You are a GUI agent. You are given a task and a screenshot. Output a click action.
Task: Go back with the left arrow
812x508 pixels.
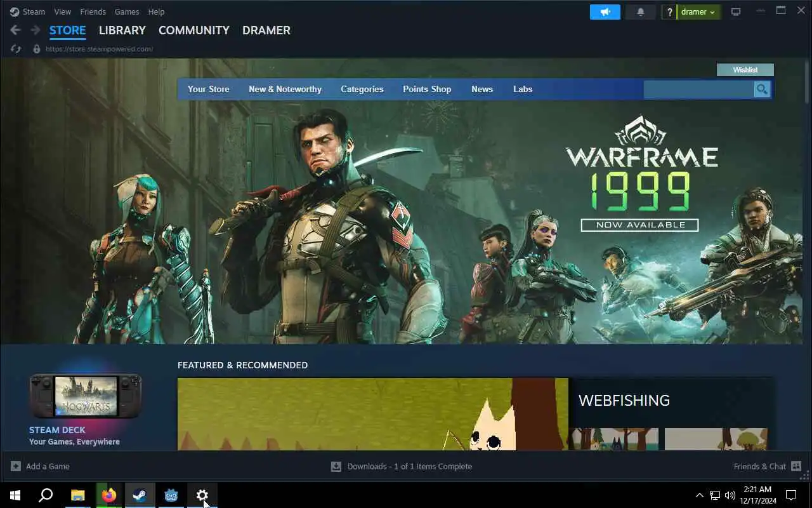(15, 30)
